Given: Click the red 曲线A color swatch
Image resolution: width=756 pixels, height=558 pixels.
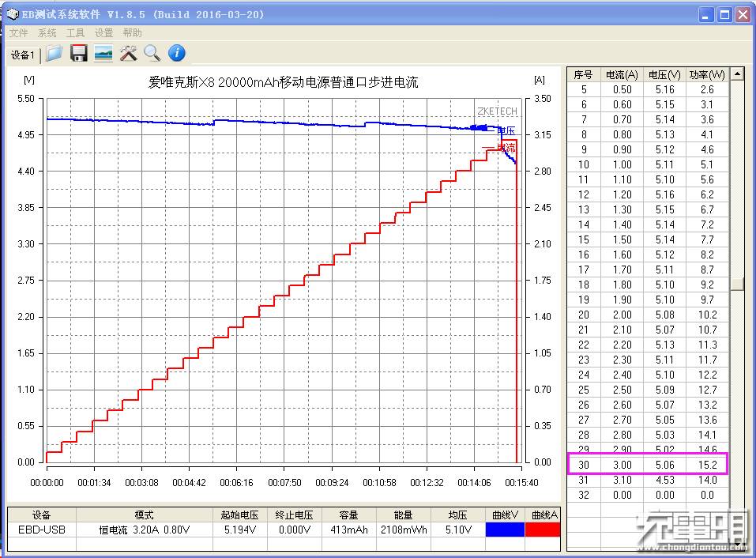Looking at the screenshot, I should click(x=543, y=530).
